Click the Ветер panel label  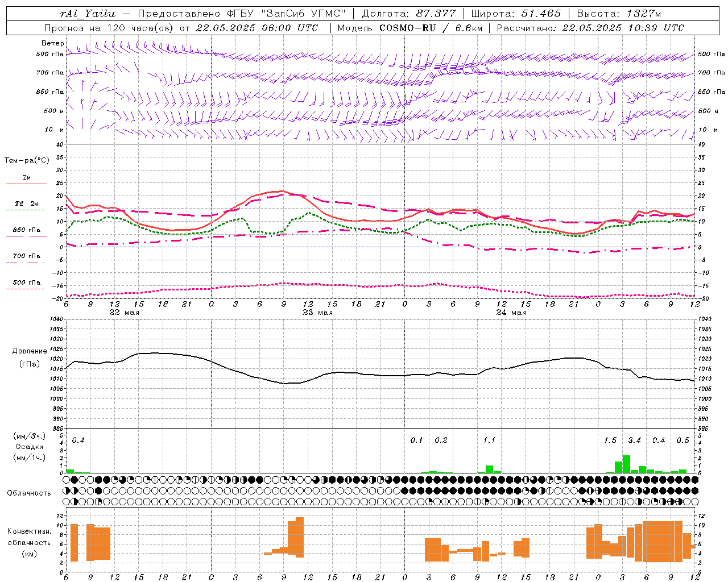point(52,43)
